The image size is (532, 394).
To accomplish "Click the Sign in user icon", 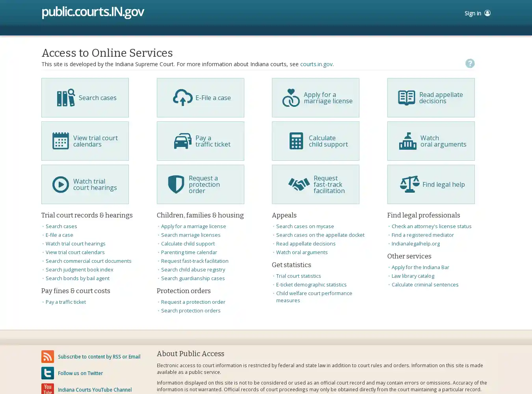I will tap(487, 13).
